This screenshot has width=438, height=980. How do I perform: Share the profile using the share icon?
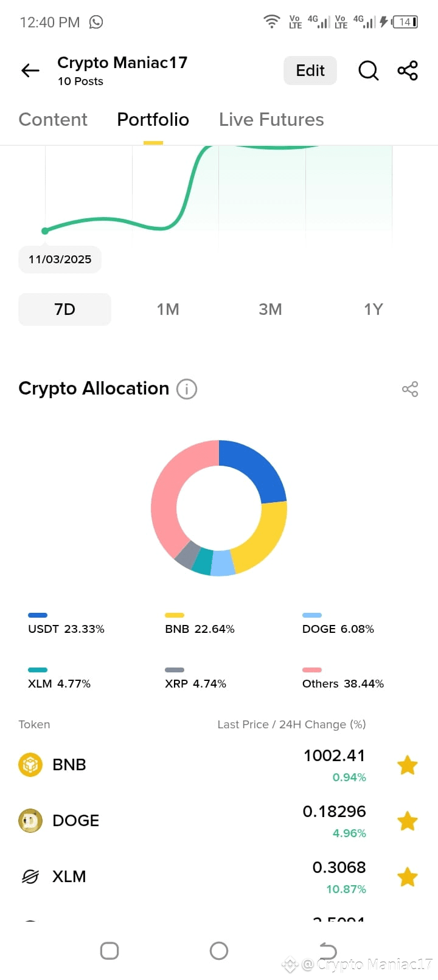408,71
